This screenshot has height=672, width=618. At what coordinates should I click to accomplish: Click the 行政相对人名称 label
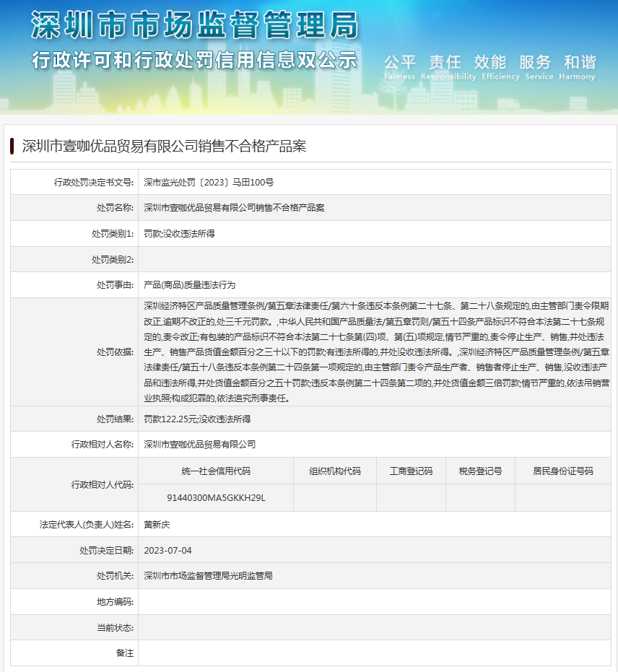click(103, 445)
